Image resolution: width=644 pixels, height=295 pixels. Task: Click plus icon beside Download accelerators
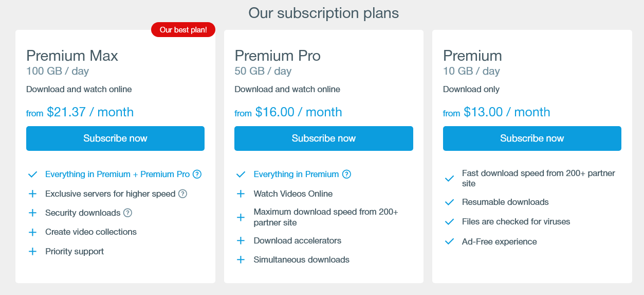241,241
